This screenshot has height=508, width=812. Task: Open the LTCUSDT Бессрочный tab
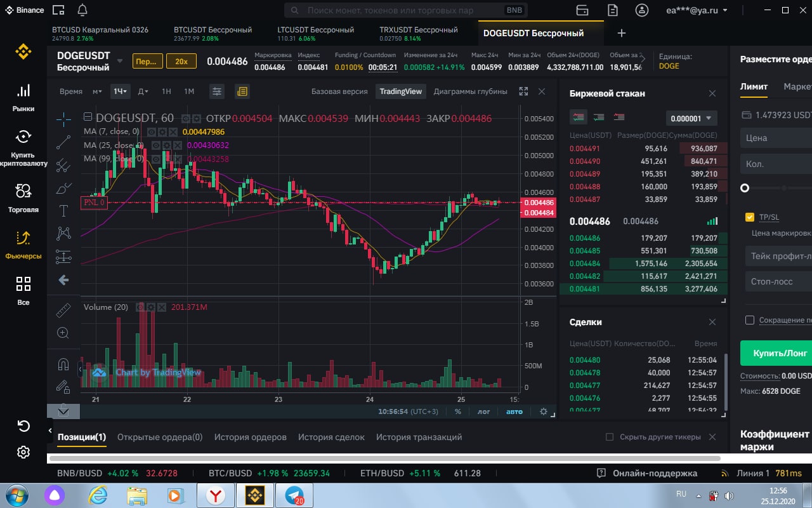tap(316, 34)
